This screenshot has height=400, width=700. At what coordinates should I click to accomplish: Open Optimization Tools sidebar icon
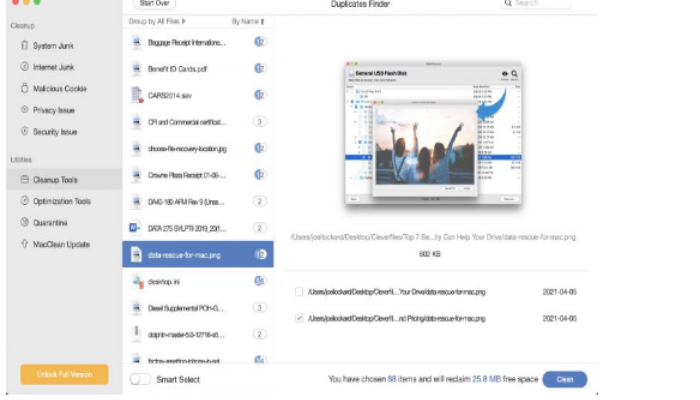tap(25, 201)
